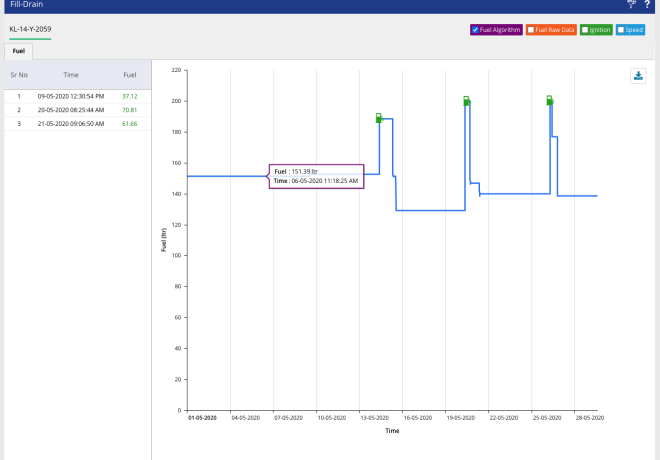Click the 01-05-2020 x-axis label
660x460 pixels.
click(x=201, y=419)
